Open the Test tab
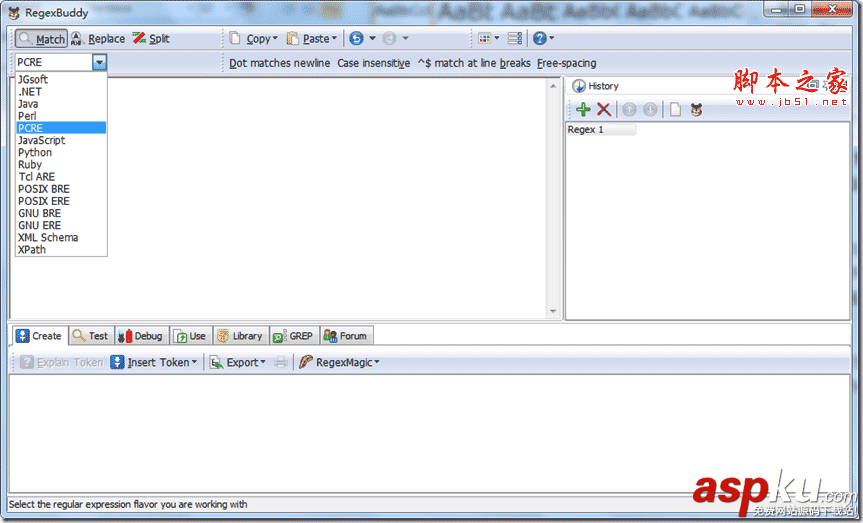This screenshot has height=523, width=863. tap(91, 336)
